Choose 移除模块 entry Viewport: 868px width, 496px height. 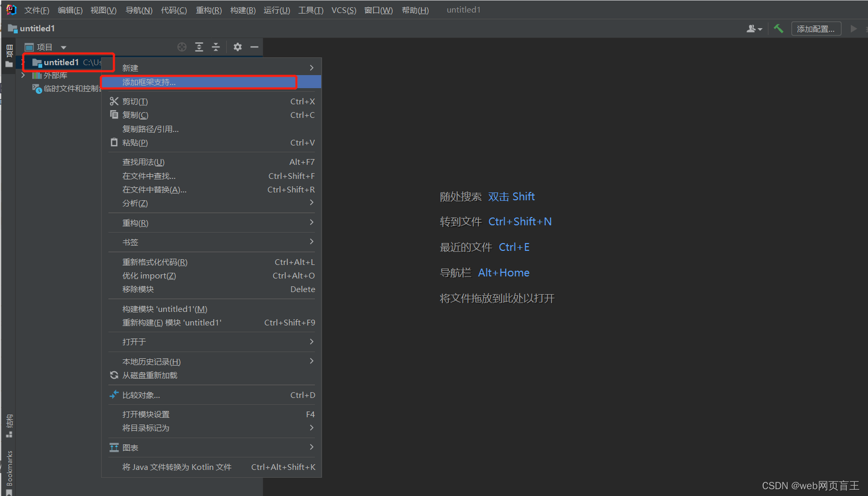pyautogui.click(x=211, y=289)
